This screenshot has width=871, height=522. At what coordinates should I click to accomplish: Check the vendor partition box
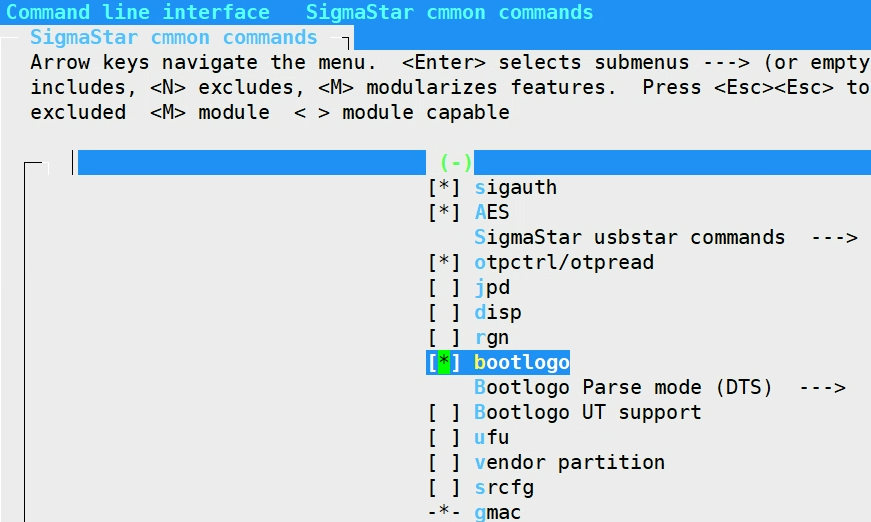(x=444, y=463)
